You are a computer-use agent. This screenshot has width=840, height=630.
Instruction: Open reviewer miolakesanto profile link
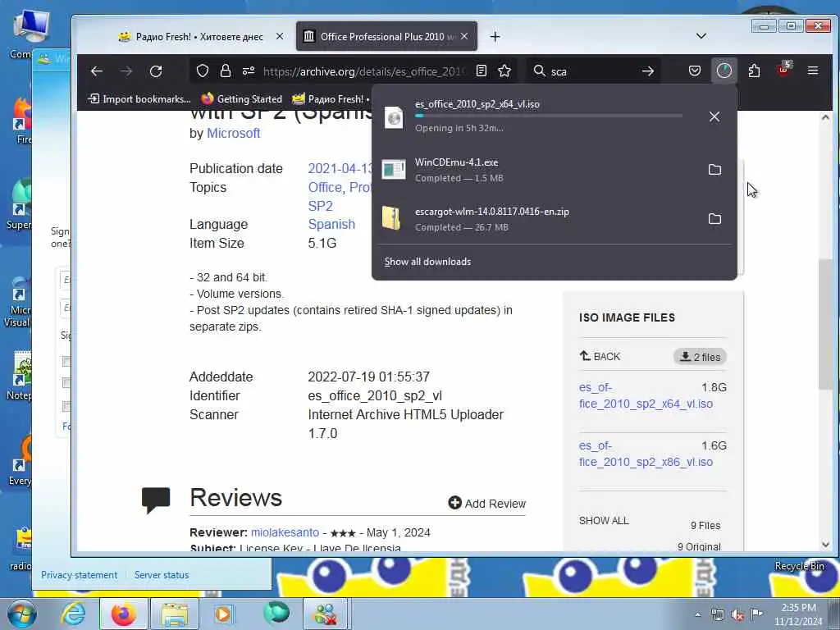pyautogui.click(x=285, y=532)
